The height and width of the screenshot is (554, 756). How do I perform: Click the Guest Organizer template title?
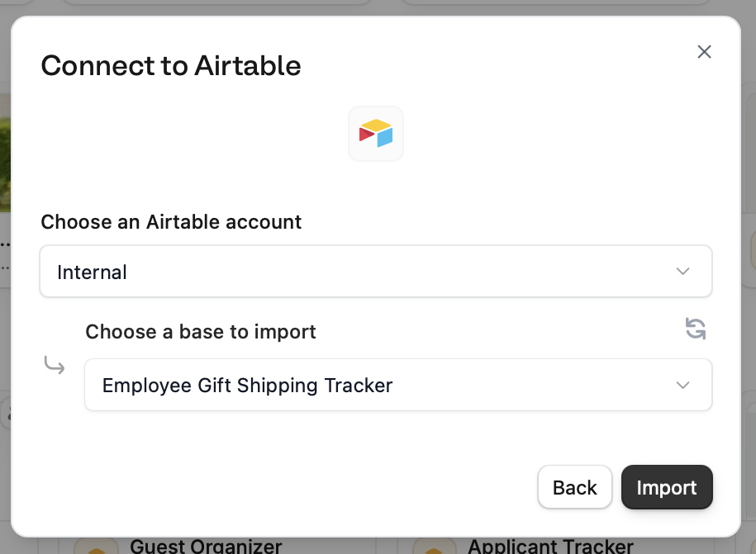[x=206, y=547]
